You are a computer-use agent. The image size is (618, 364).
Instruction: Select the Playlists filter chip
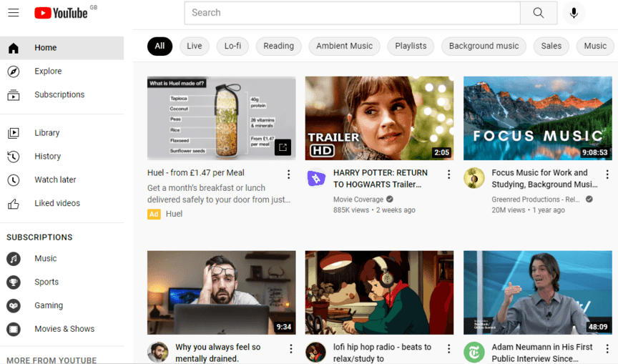[411, 46]
